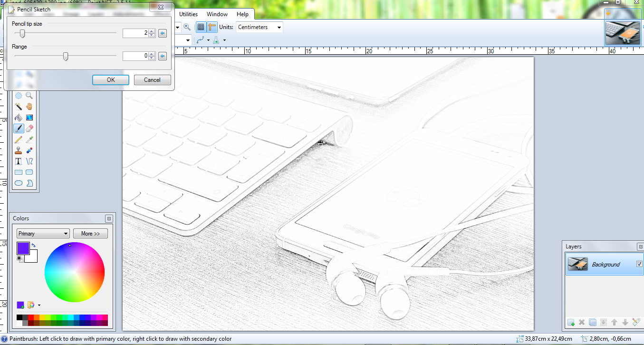Close the Layers panel
Viewport: 644px width, 345px height.
point(640,246)
